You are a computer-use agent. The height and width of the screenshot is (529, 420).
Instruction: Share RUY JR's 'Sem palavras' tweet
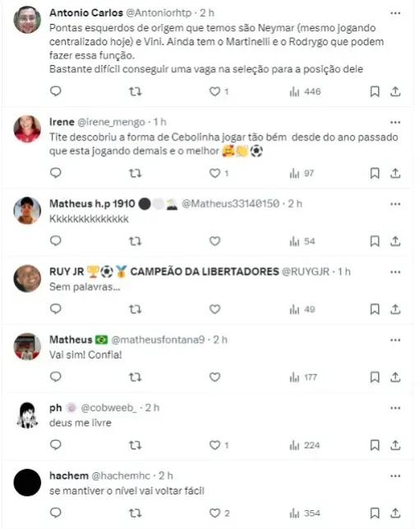point(395,309)
